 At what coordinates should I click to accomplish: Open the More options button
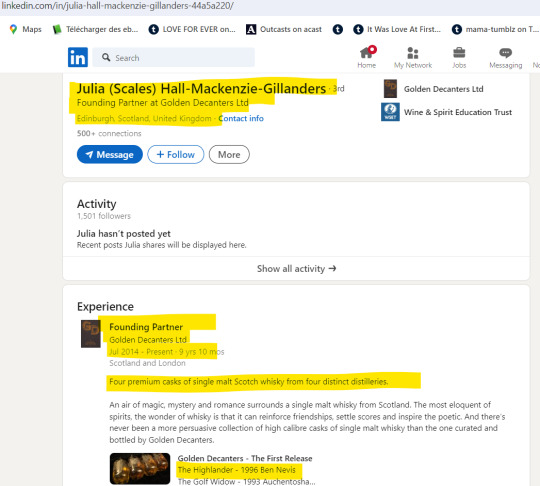[229, 154]
